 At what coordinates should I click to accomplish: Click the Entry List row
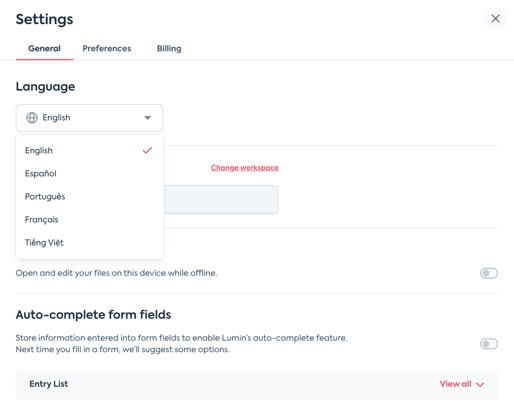coord(257,384)
